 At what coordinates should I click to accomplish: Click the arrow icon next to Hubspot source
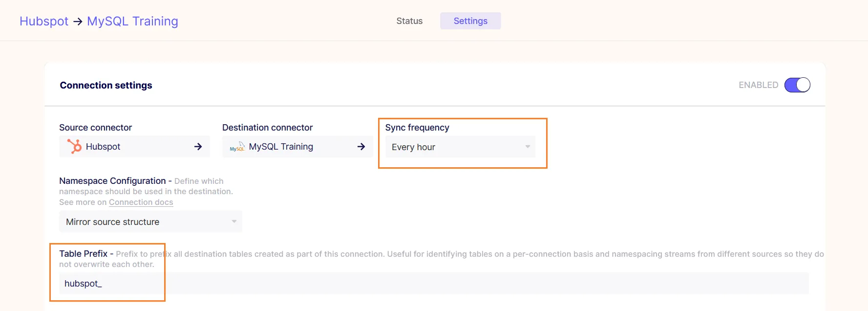(x=198, y=147)
